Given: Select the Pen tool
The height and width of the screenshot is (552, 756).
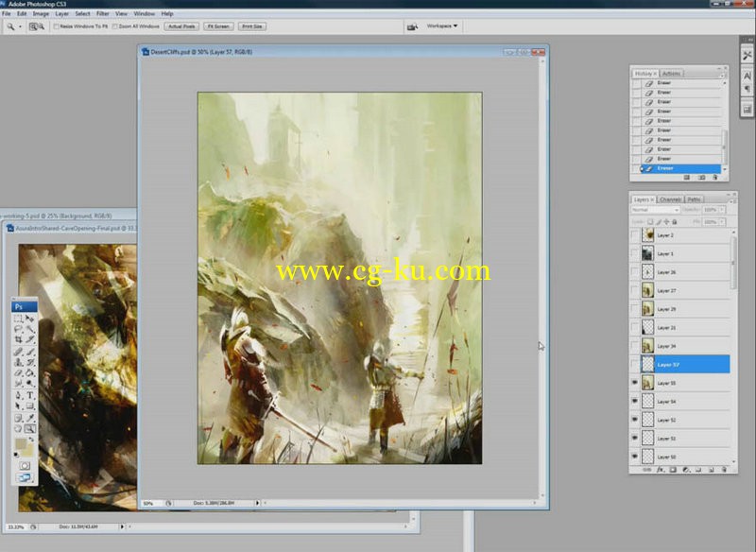Looking at the screenshot, I should 18,395.
